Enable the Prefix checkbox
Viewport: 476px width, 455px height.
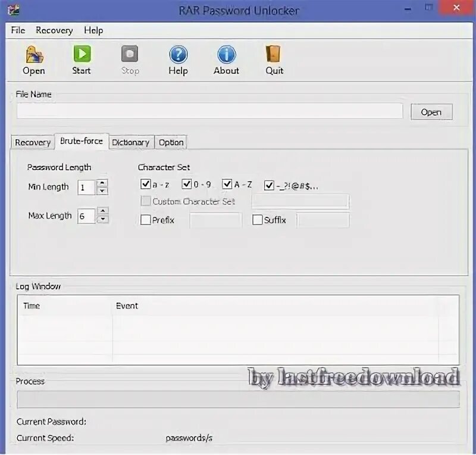pyautogui.click(x=146, y=219)
